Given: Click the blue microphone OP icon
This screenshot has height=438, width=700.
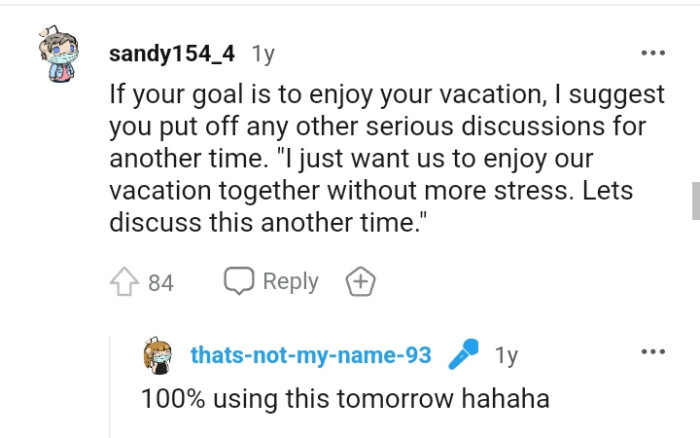Looking at the screenshot, I should click(463, 355).
